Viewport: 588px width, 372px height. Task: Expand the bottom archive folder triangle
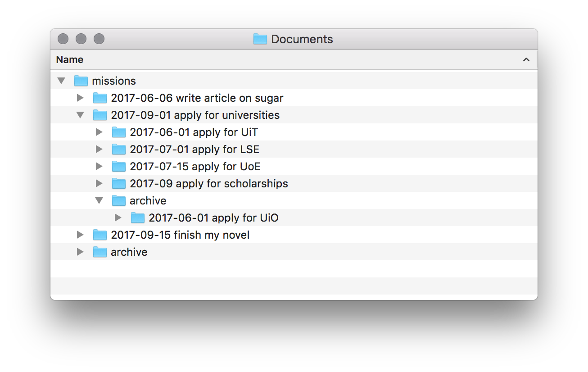click(80, 252)
